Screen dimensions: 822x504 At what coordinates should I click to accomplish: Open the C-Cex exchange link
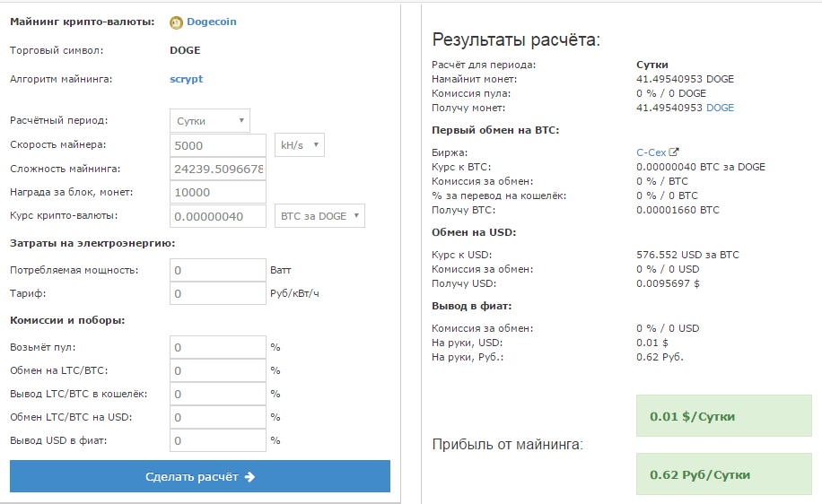[x=651, y=152]
